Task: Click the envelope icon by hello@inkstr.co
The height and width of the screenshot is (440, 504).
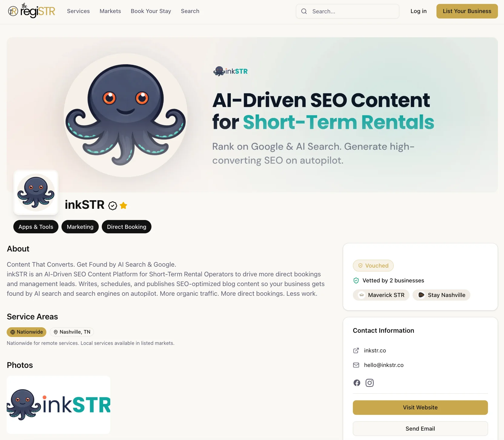Action: (x=356, y=365)
